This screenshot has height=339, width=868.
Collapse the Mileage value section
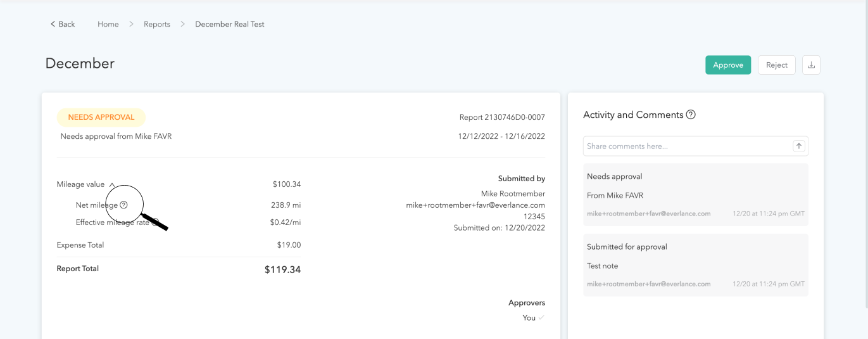coord(112,185)
